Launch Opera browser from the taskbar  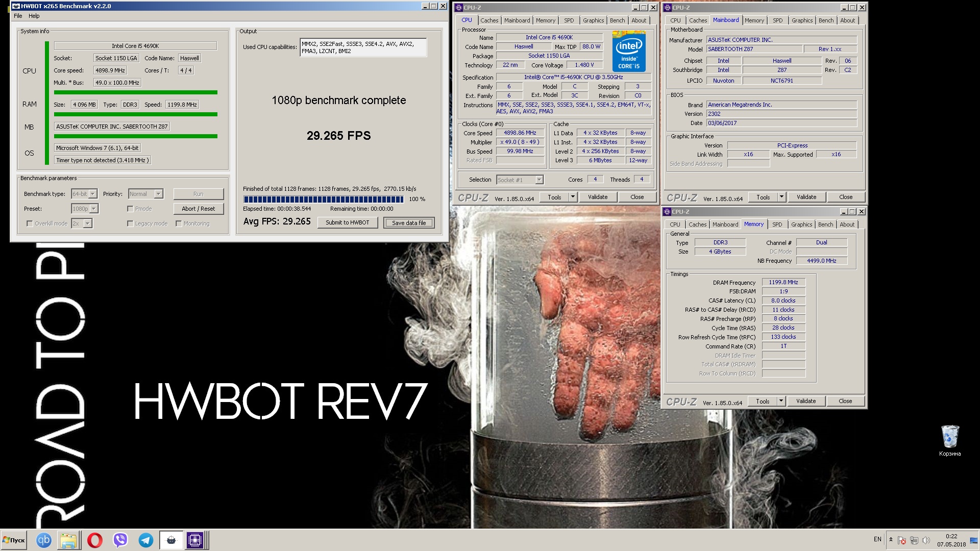94,540
